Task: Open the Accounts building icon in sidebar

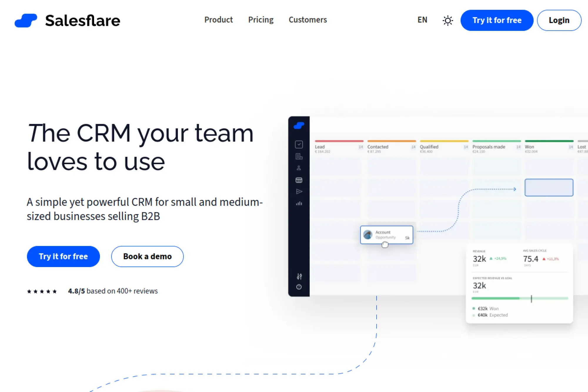Action: [x=299, y=156]
